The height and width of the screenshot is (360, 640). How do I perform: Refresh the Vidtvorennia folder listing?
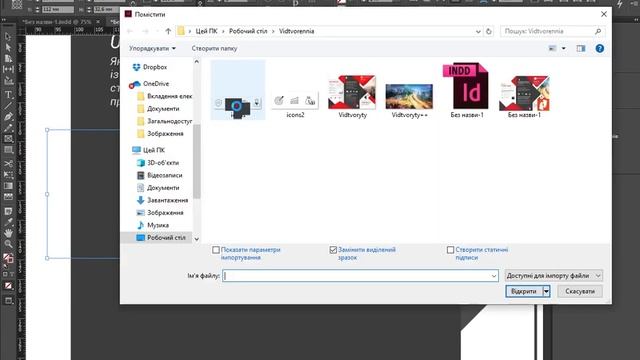click(489, 31)
